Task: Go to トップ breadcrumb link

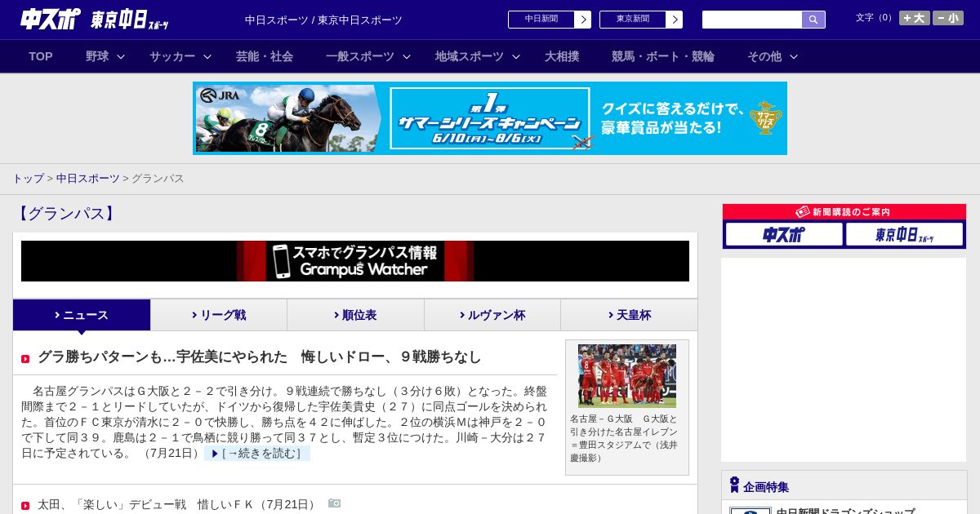Action: tap(28, 178)
